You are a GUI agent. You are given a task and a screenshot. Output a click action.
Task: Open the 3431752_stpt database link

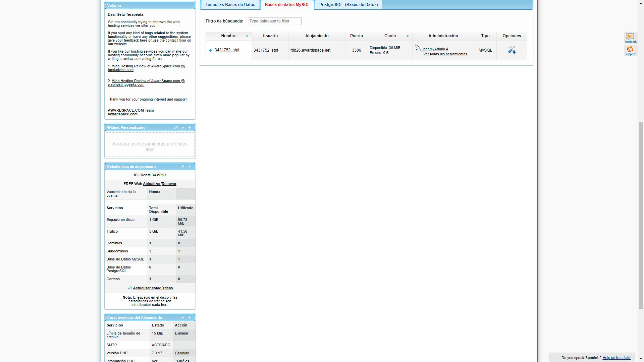tap(227, 50)
